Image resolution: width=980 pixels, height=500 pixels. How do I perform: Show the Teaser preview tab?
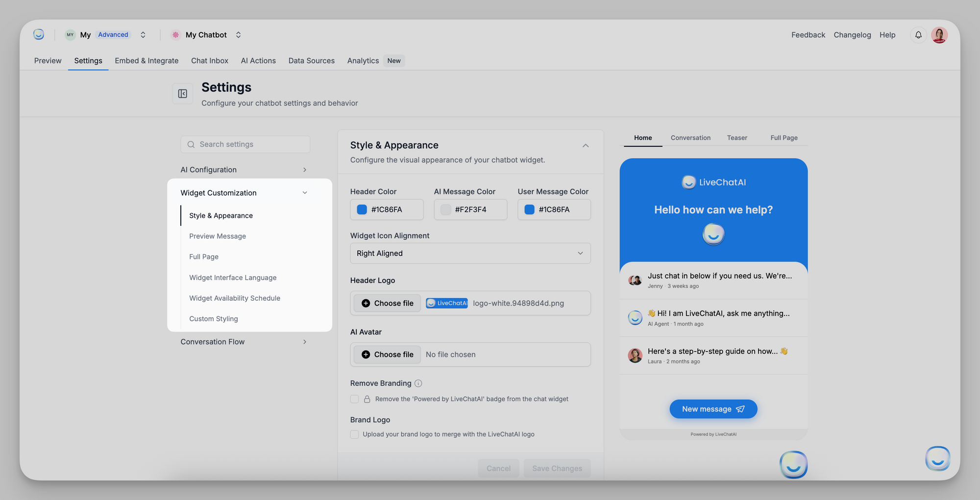click(x=737, y=138)
